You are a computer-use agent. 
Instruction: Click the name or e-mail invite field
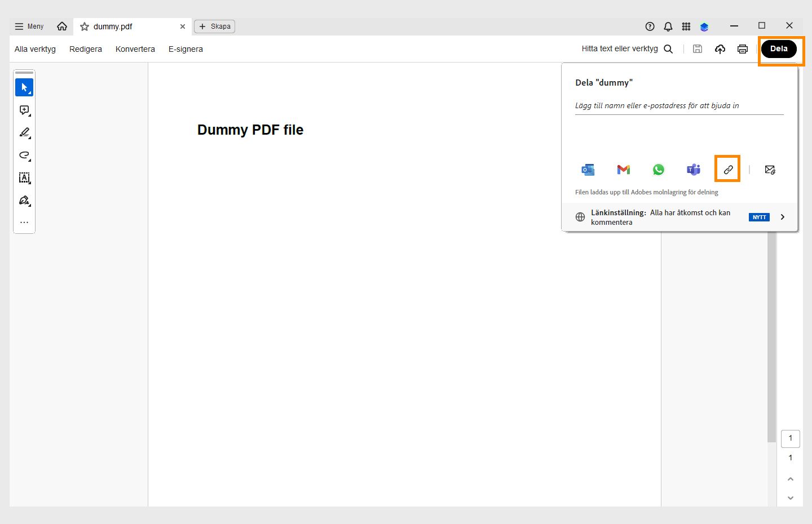679,106
